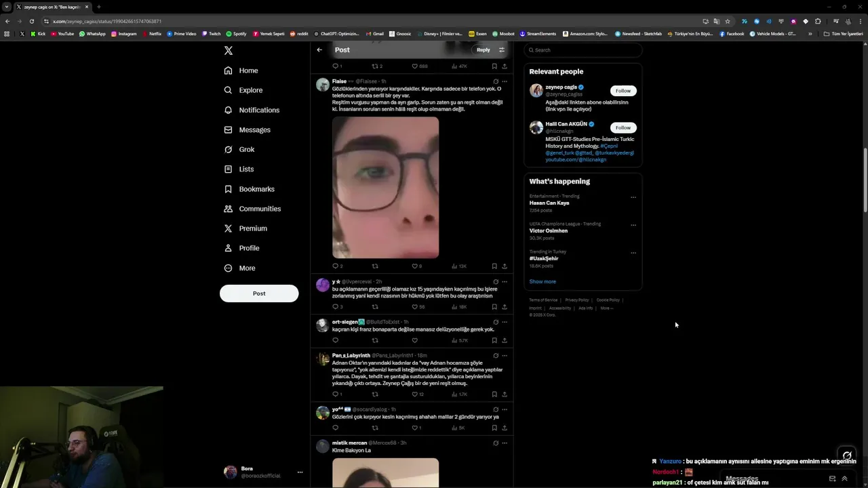Bookmark @Uvperceval's reply
This screenshot has width=868, height=488.
(x=494, y=307)
